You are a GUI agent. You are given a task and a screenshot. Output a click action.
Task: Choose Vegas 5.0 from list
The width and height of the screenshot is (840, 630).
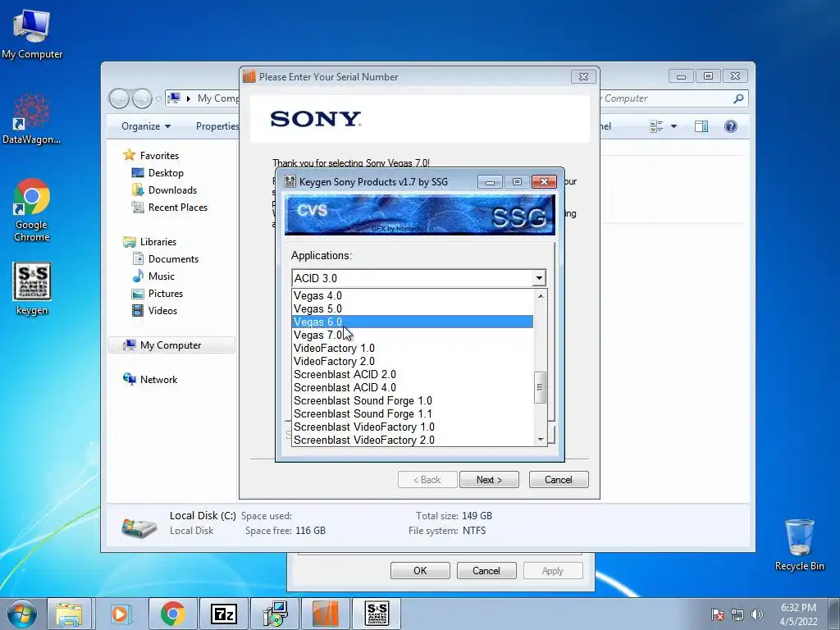pos(412,308)
